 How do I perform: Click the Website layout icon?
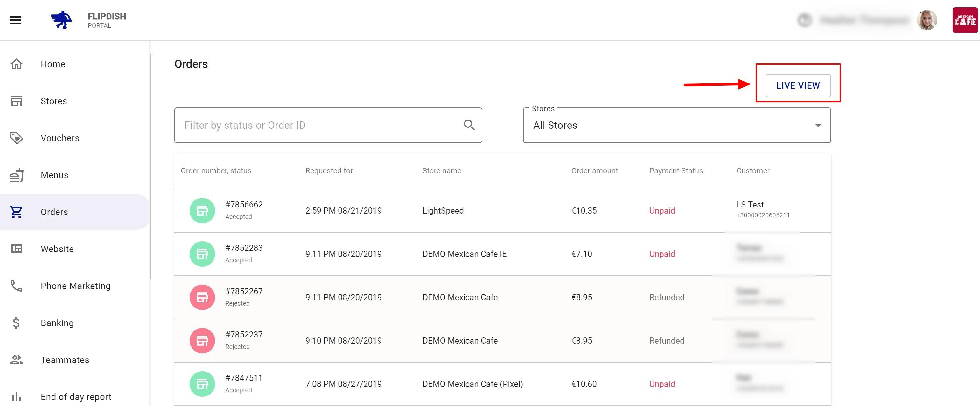click(x=16, y=249)
